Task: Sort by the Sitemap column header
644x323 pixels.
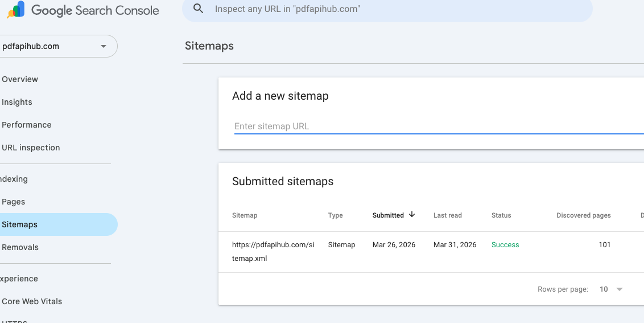Action: (245, 215)
